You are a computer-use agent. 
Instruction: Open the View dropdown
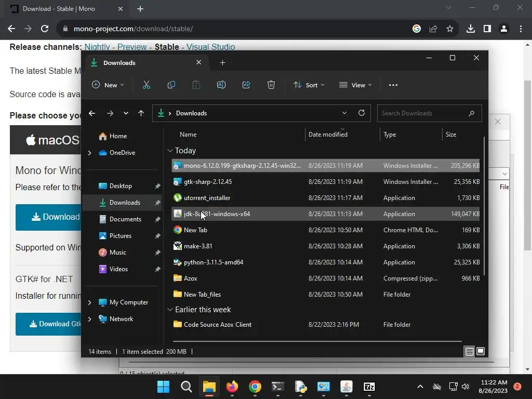point(355,85)
